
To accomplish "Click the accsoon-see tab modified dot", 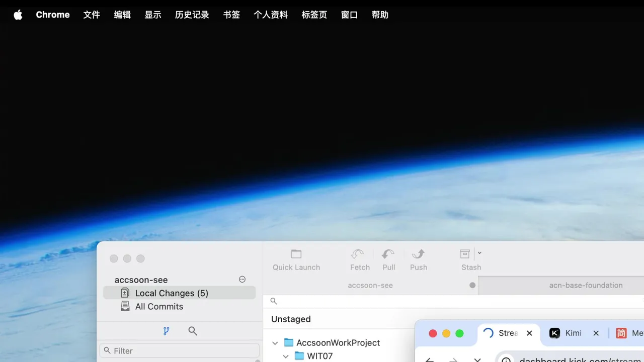I will [472, 285].
